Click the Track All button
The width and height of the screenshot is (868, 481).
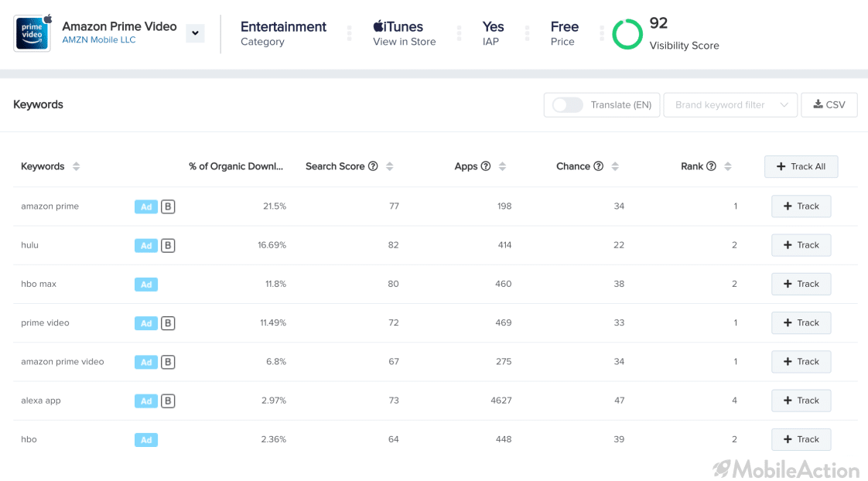pyautogui.click(x=801, y=166)
